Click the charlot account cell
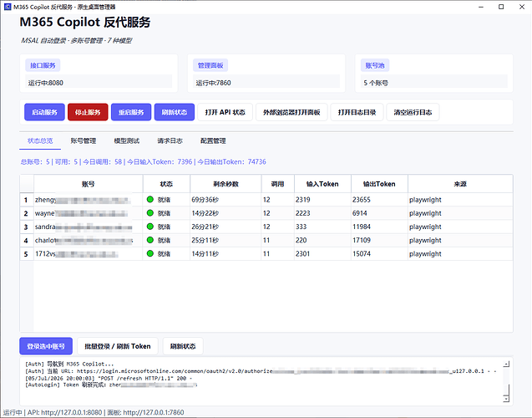The image size is (532, 418). point(89,240)
